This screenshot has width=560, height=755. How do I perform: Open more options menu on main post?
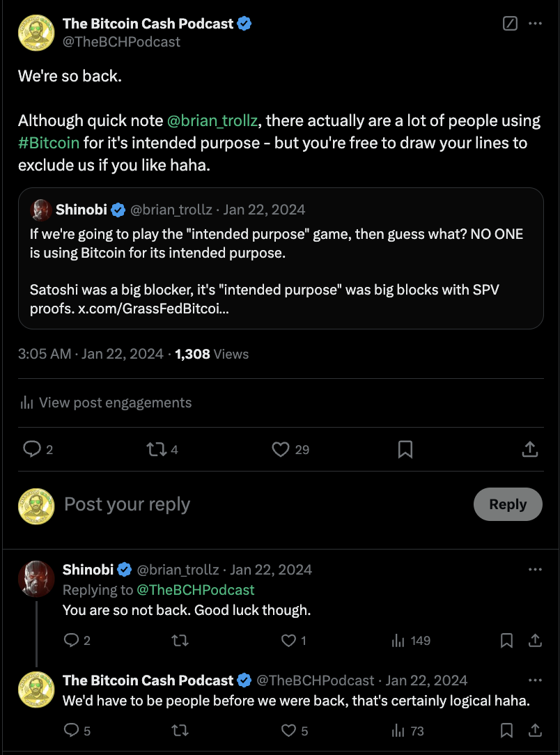[x=535, y=23]
